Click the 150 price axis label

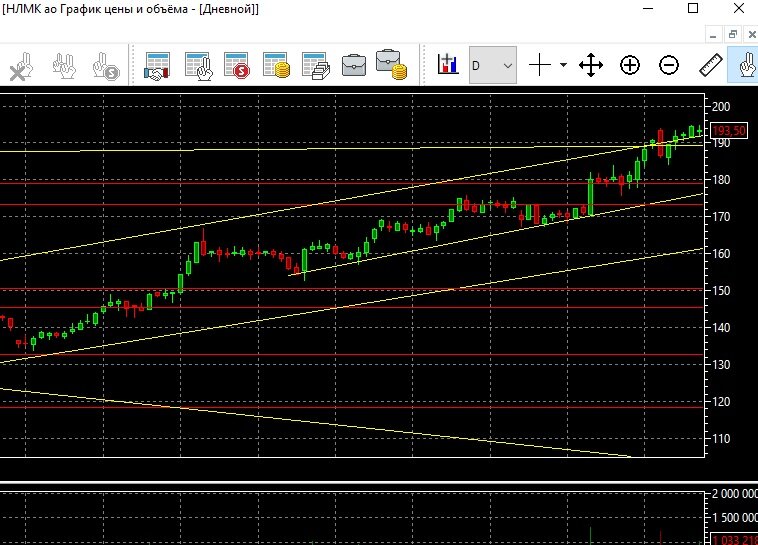click(x=721, y=291)
